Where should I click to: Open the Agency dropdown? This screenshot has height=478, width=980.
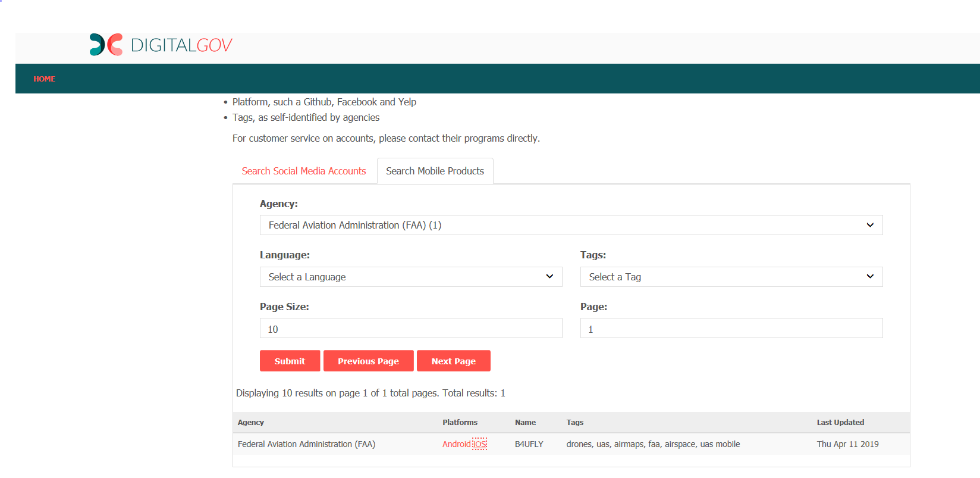(570, 225)
